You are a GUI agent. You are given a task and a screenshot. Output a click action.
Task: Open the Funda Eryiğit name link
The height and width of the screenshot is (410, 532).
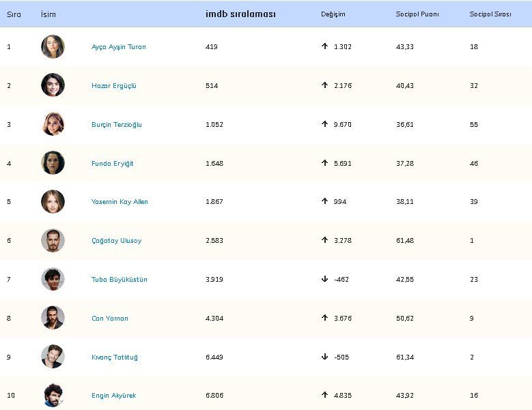(x=112, y=164)
